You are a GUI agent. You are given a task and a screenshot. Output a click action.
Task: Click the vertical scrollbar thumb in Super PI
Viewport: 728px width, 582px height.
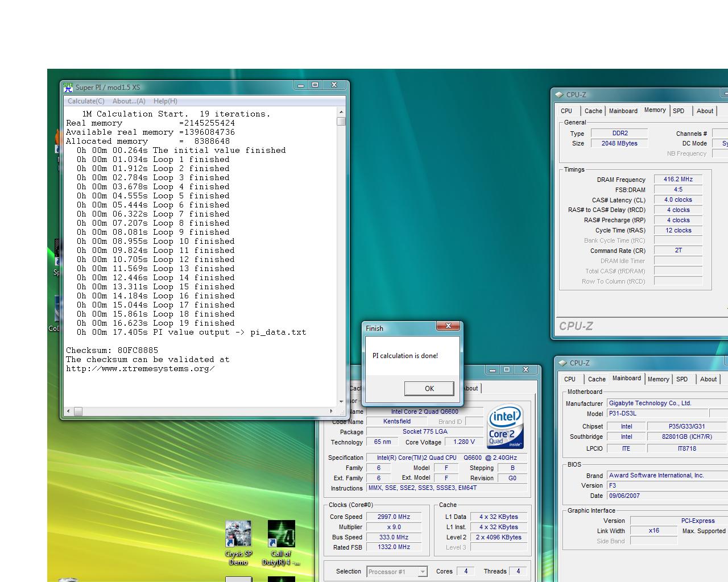341,121
